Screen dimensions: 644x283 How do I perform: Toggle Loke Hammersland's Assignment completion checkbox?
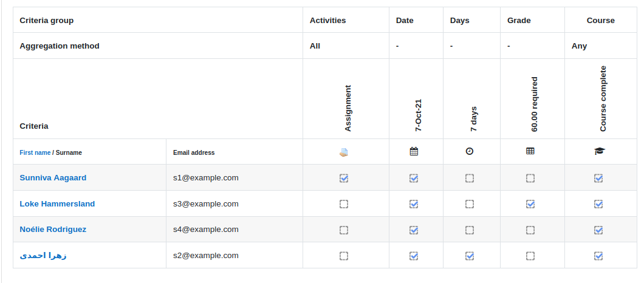pos(344,204)
